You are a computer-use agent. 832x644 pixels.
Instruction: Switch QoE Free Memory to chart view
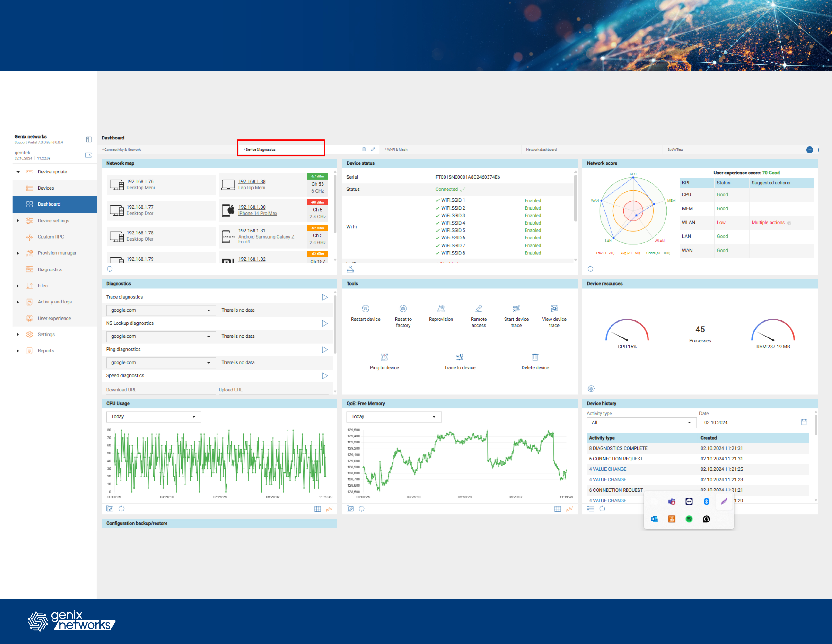click(x=569, y=509)
